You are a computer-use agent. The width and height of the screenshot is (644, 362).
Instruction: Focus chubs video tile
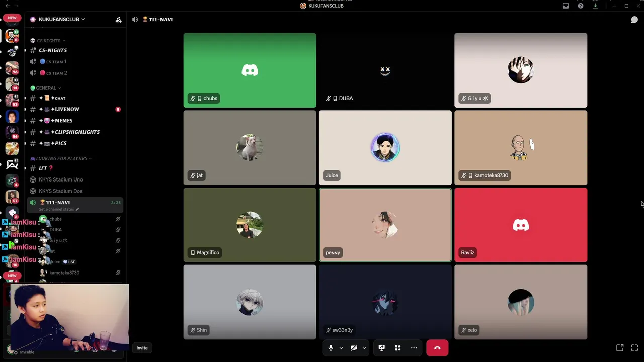(x=250, y=70)
